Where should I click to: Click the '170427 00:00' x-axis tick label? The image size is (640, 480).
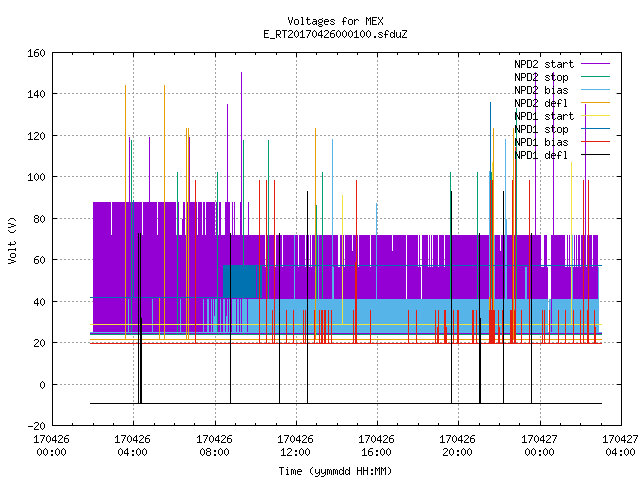coord(540,446)
